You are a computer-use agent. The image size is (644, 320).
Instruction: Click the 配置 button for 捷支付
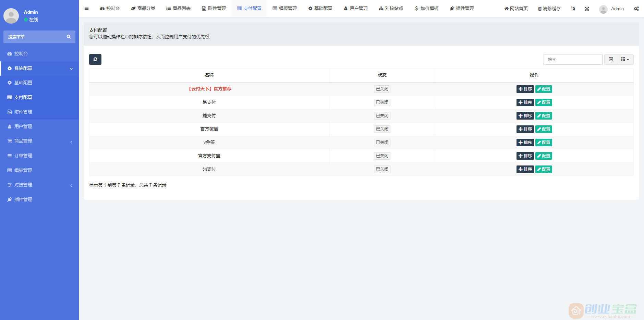pyautogui.click(x=543, y=115)
